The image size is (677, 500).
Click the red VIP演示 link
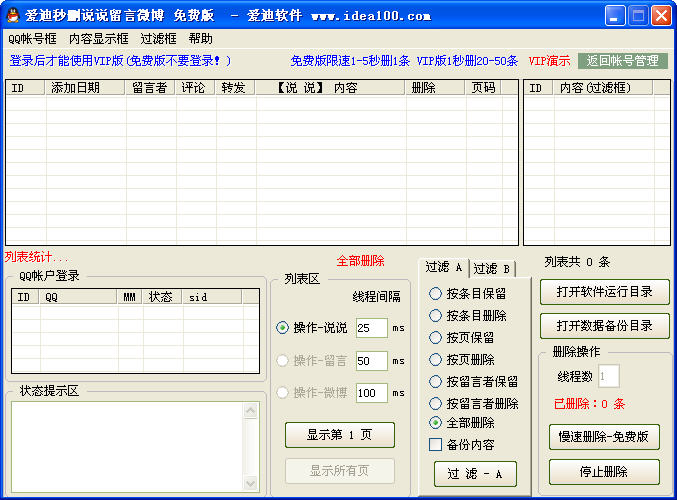coord(549,61)
